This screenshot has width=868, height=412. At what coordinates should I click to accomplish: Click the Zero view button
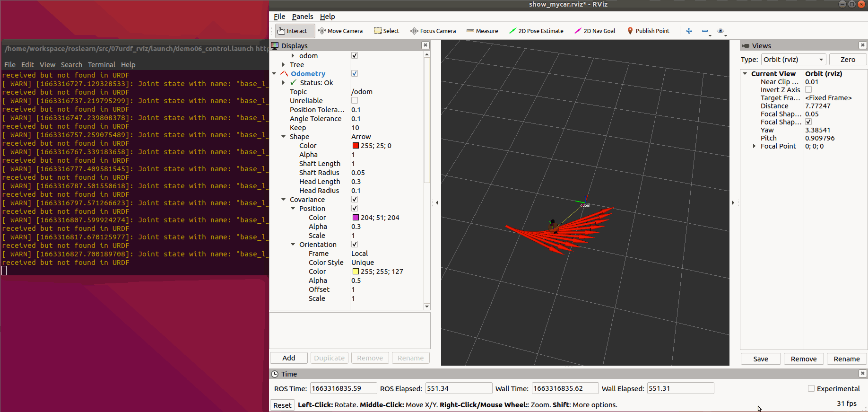848,60
